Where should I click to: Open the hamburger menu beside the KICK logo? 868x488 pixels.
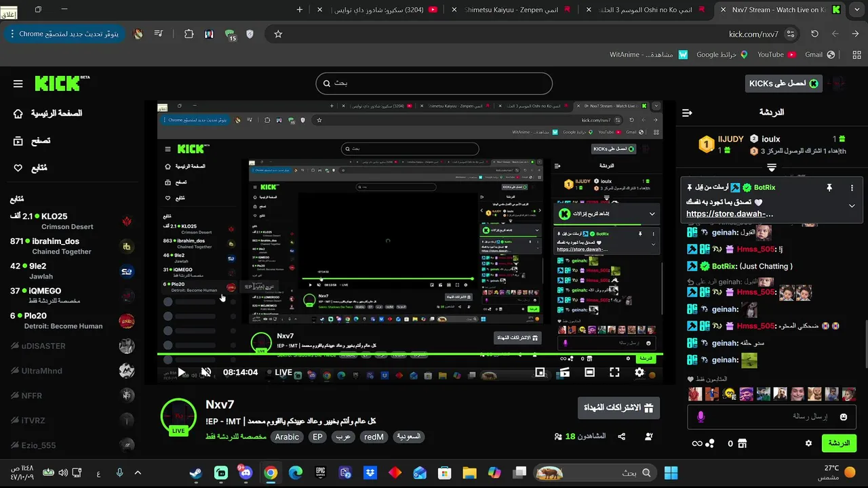tap(18, 84)
